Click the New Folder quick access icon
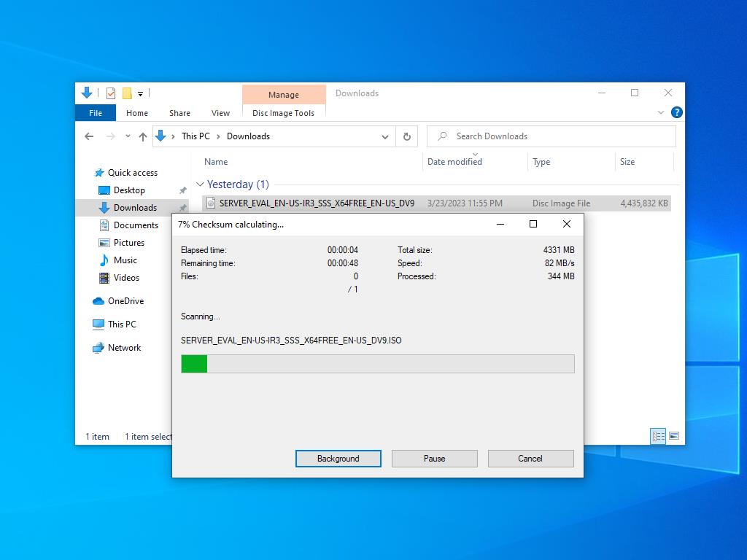Image resolution: width=747 pixels, height=560 pixels. pos(127,93)
